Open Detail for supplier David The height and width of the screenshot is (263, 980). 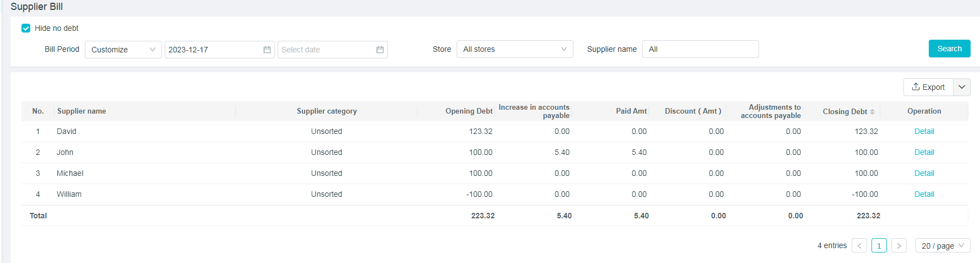(924, 131)
